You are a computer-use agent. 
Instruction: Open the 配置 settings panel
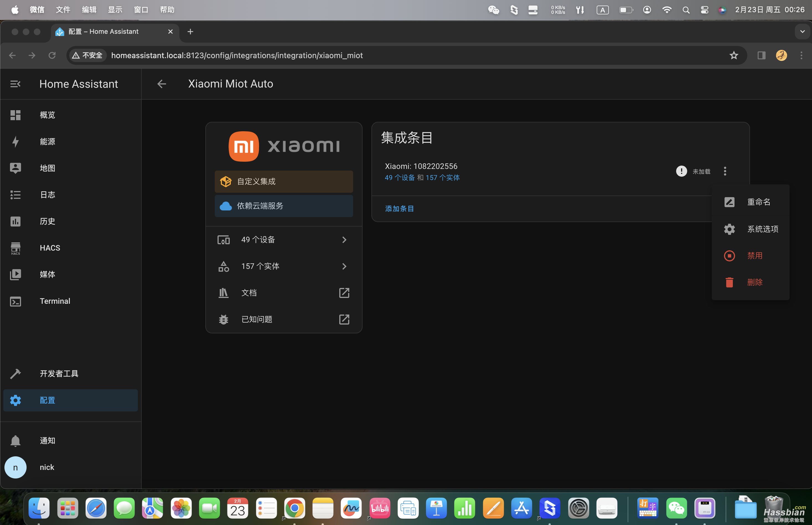(71, 400)
